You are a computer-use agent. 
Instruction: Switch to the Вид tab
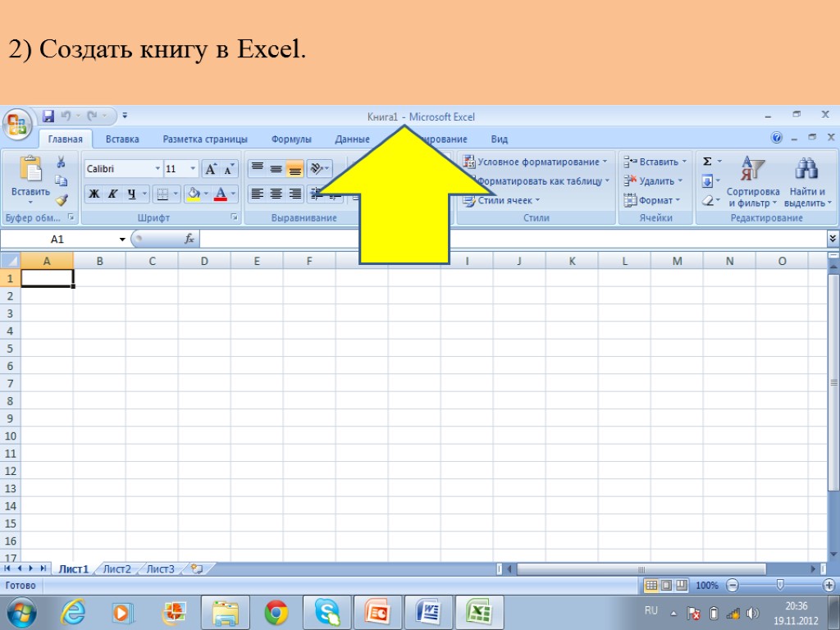[499, 139]
